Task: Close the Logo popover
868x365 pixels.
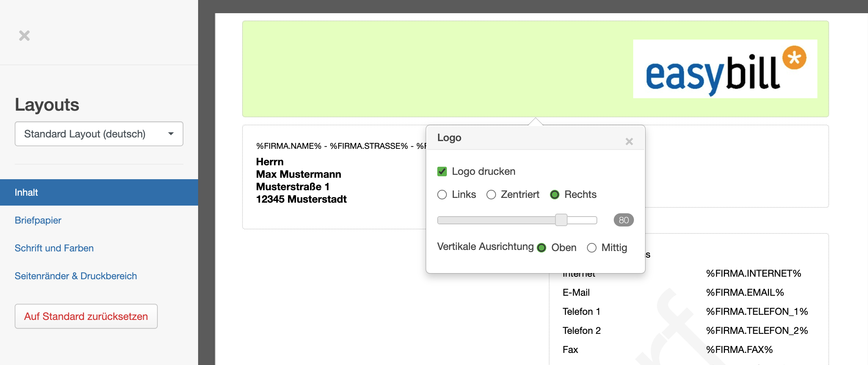Action: tap(629, 141)
